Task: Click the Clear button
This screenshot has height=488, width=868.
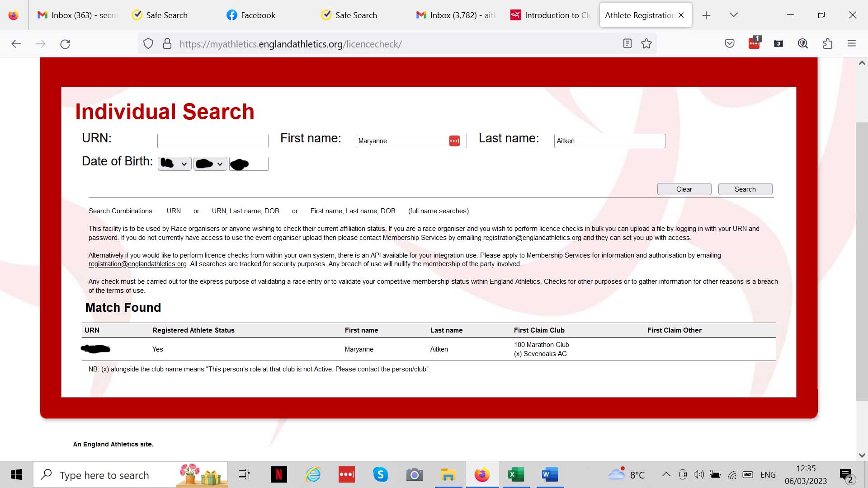Action: tap(684, 189)
